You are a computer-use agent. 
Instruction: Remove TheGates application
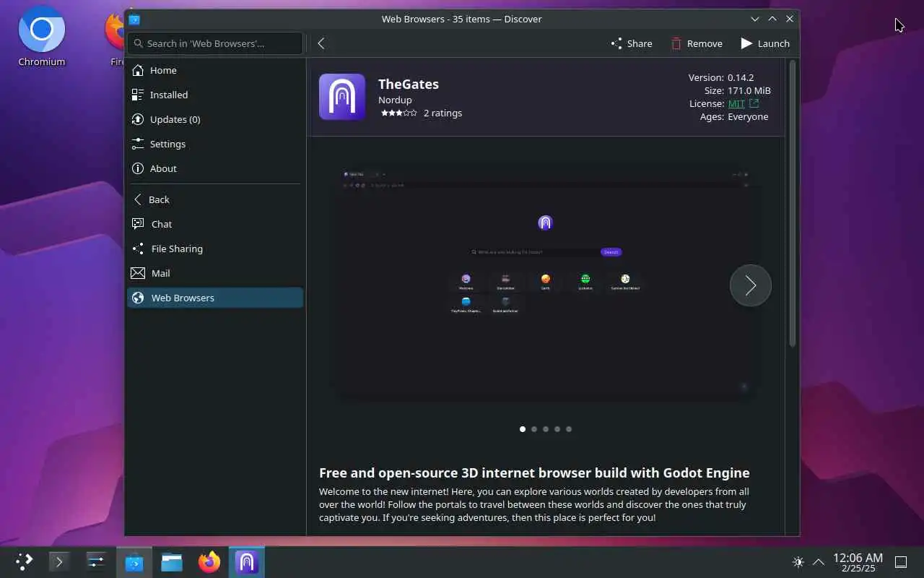(697, 43)
